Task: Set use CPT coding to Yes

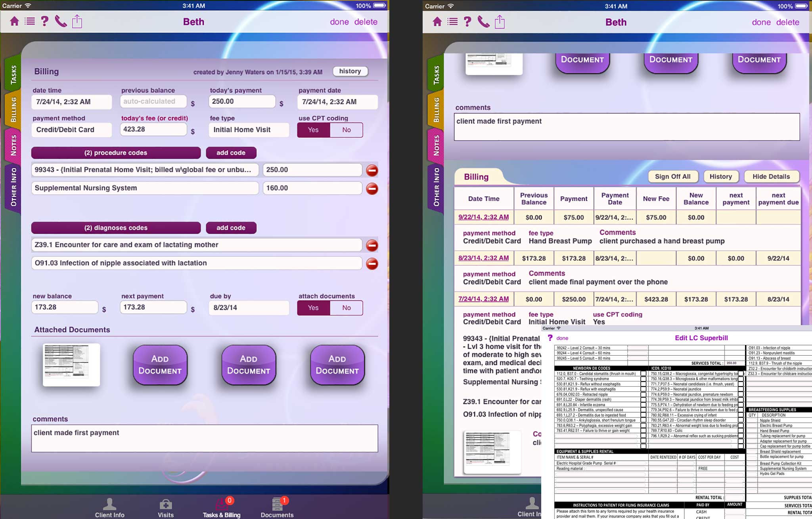Action: 313,130
